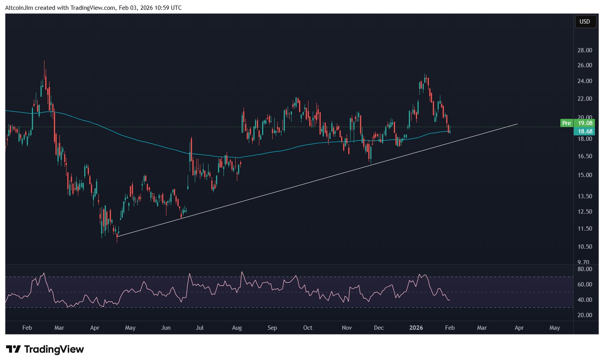This screenshot has height=364, width=604.
Task: Open the USD currency selector
Action: (585, 22)
